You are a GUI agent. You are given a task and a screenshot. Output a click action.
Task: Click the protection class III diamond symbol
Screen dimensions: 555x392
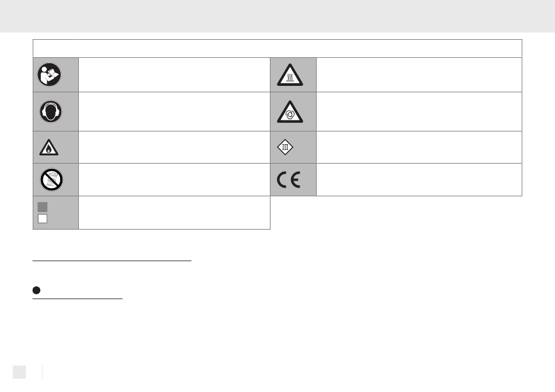pyautogui.click(x=285, y=147)
